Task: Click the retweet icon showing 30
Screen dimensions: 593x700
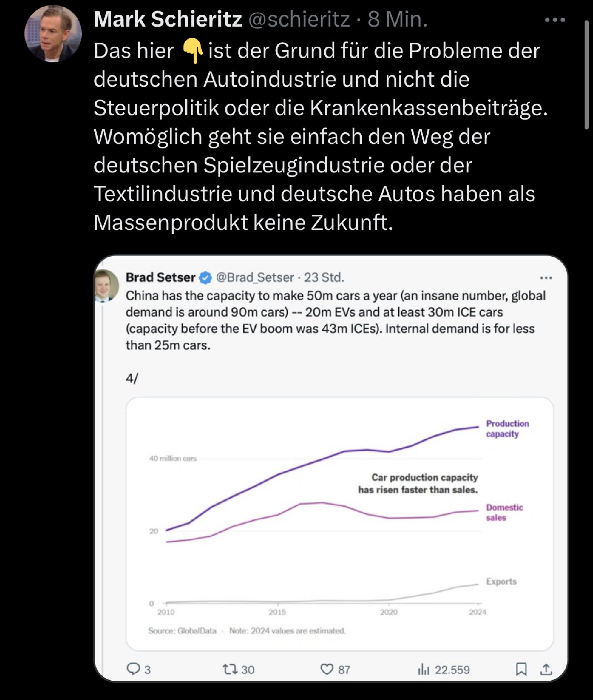Action: click(x=230, y=669)
